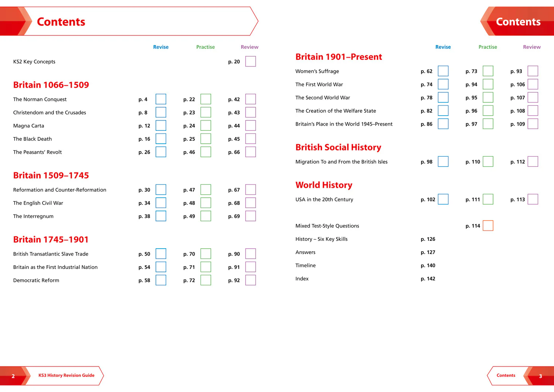Viewport: 554px width, 392px height.
Task: Click the Britain 1509–1745 section heading
Action: click(51, 175)
